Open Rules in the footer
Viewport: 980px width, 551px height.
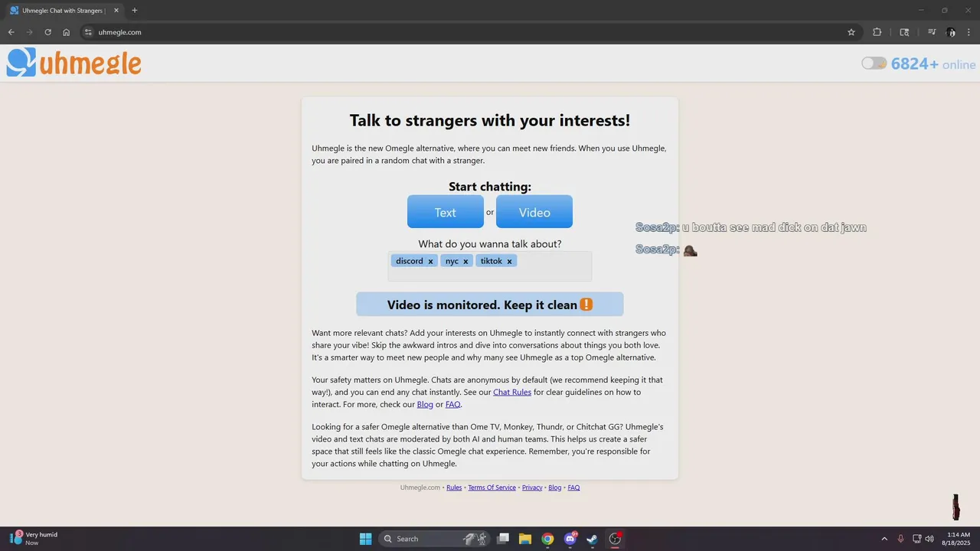pos(454,487)
